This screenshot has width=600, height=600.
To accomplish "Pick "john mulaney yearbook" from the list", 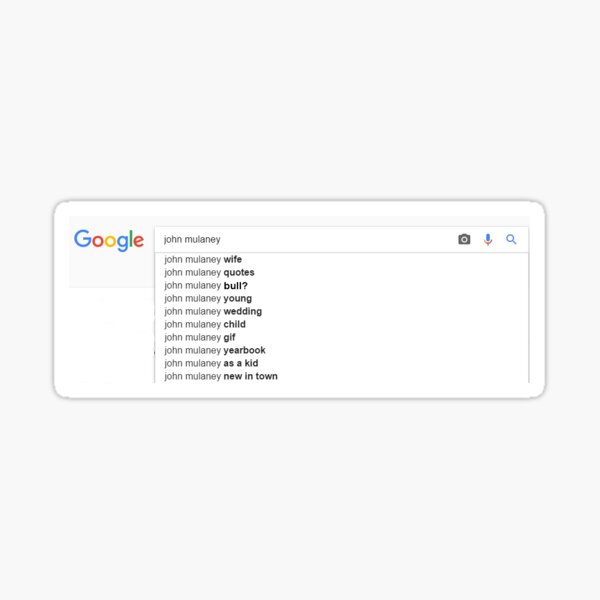I will [x=215, y=350].
